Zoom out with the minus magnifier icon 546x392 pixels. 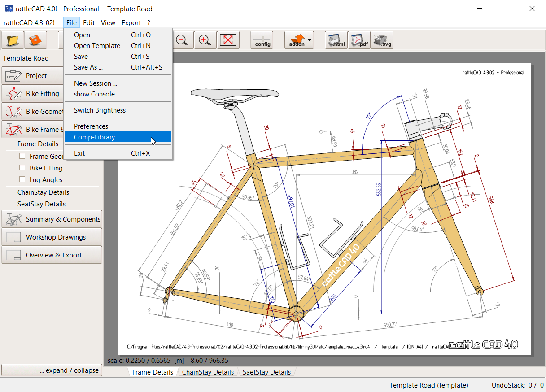(182, 40)
